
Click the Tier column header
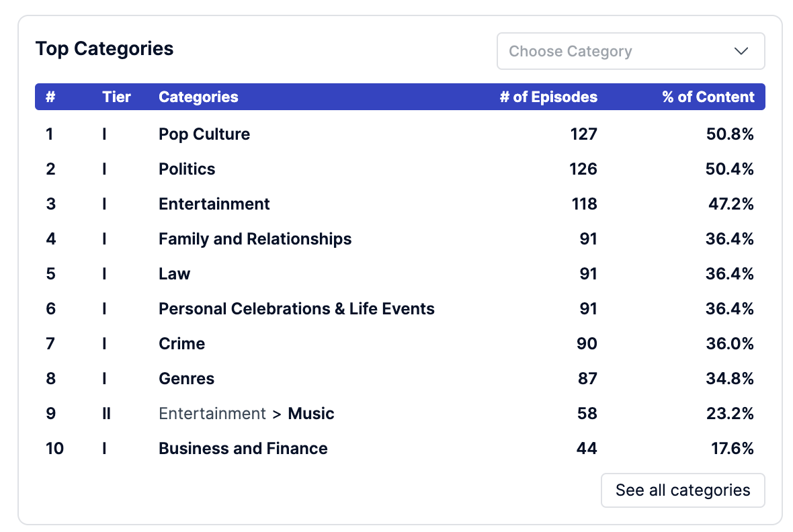click(116, 97)
